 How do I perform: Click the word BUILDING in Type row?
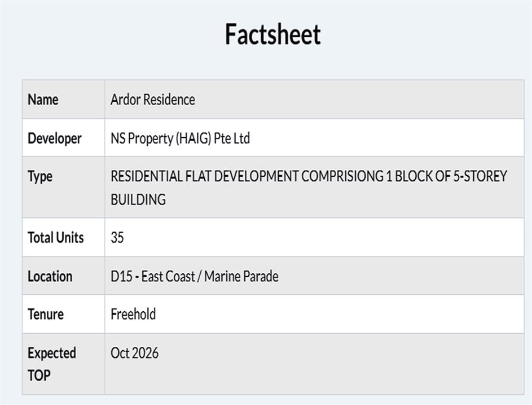[x=138, y=199]
